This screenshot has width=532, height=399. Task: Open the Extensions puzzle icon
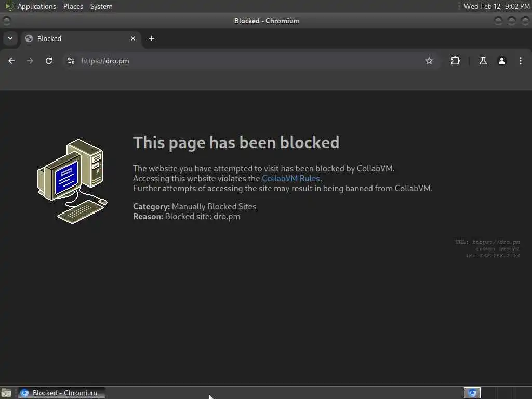click(x=455, y=61)
